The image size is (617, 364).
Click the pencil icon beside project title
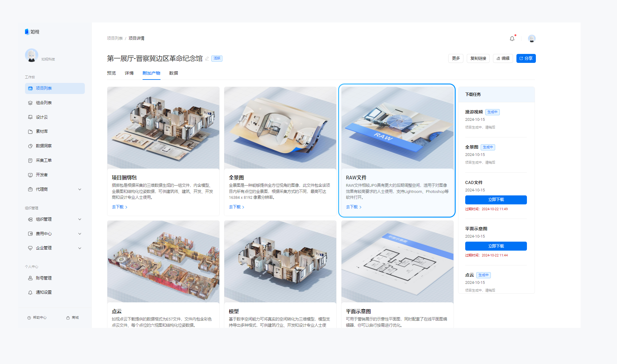207,59
